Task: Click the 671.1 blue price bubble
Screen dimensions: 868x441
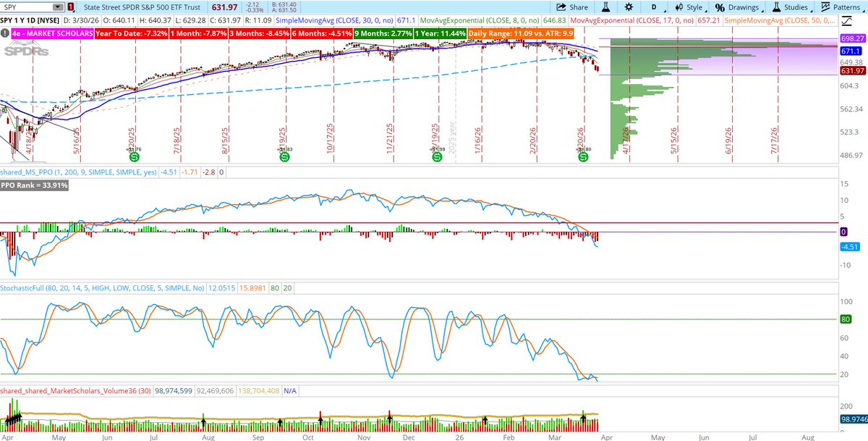Action: point(851,51)
